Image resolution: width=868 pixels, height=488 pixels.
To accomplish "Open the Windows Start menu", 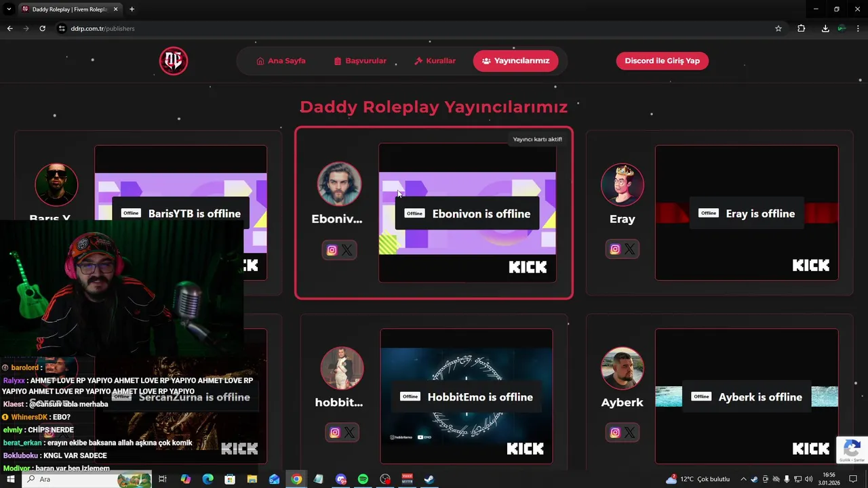I will point(10,479).
